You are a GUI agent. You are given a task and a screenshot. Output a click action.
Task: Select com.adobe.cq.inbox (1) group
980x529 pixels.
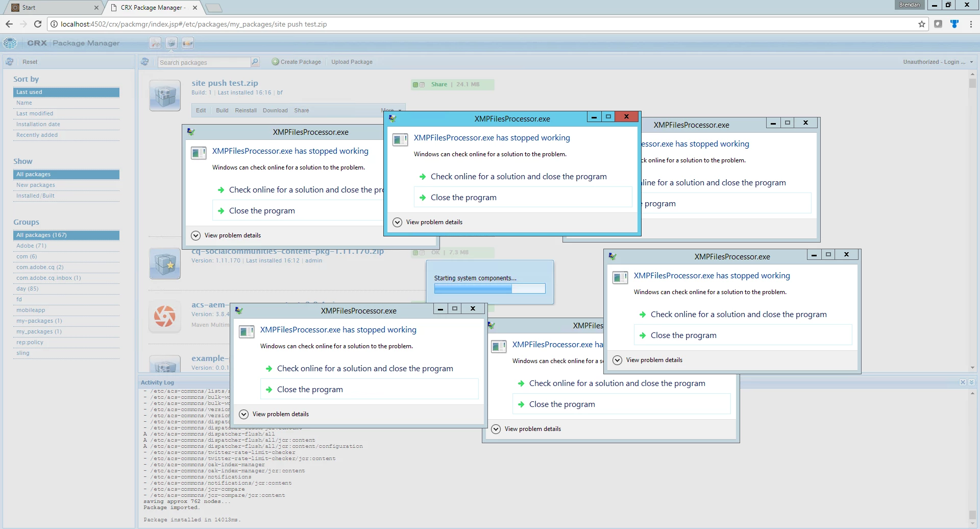66,278
